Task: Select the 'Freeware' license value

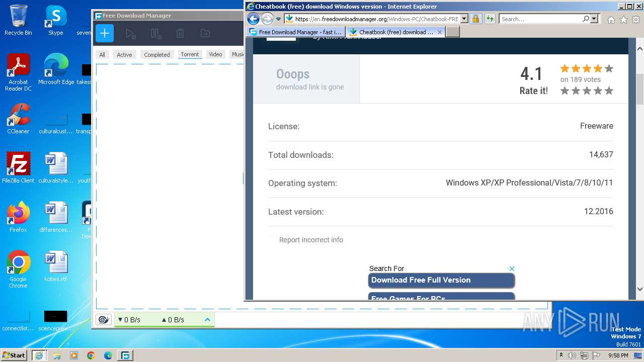Action: (x=596, y=126)
